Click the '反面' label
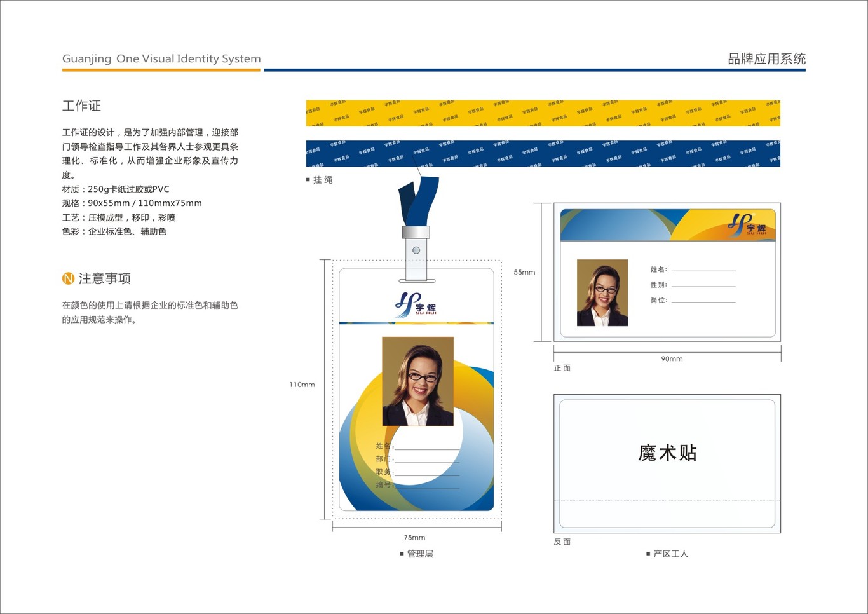Screen dimensions: 868x614 [x=562, y=542]
